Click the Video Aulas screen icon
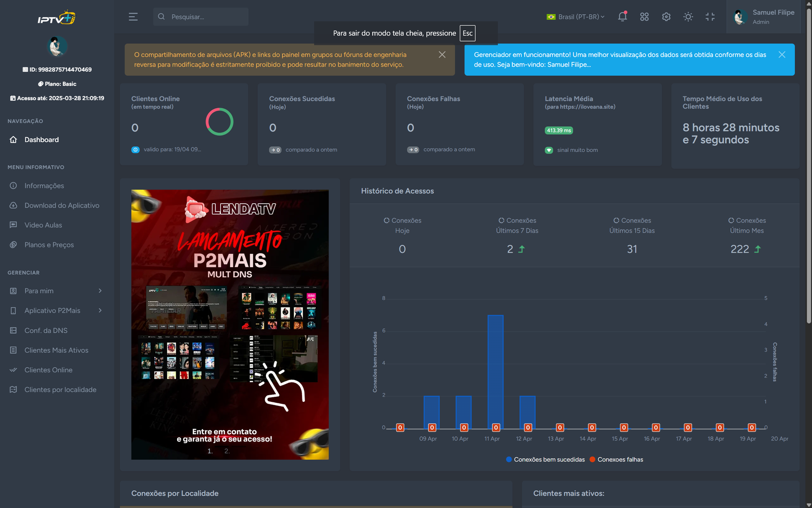Screen dimensions: 812x508 coord(14,225)
